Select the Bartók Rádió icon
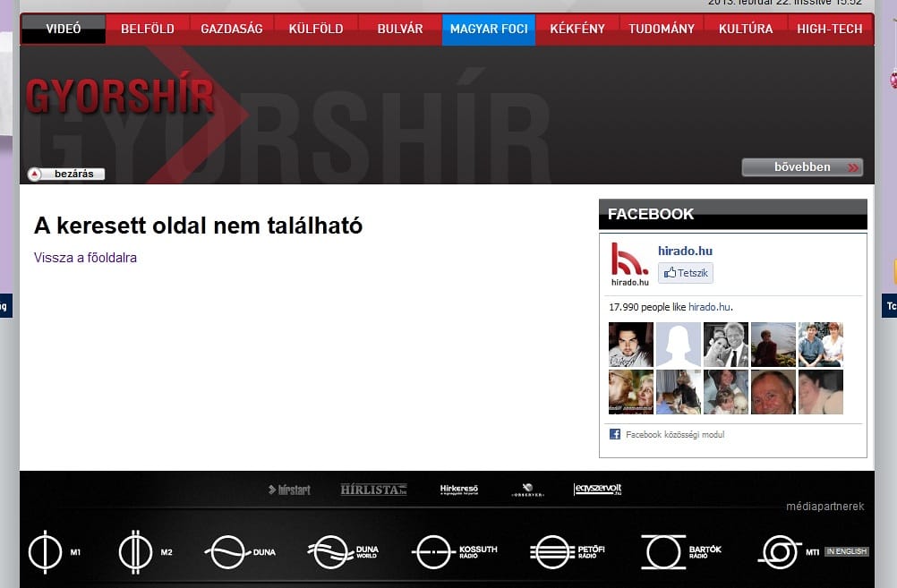897x588 pixels. click(x=681, y=552)
